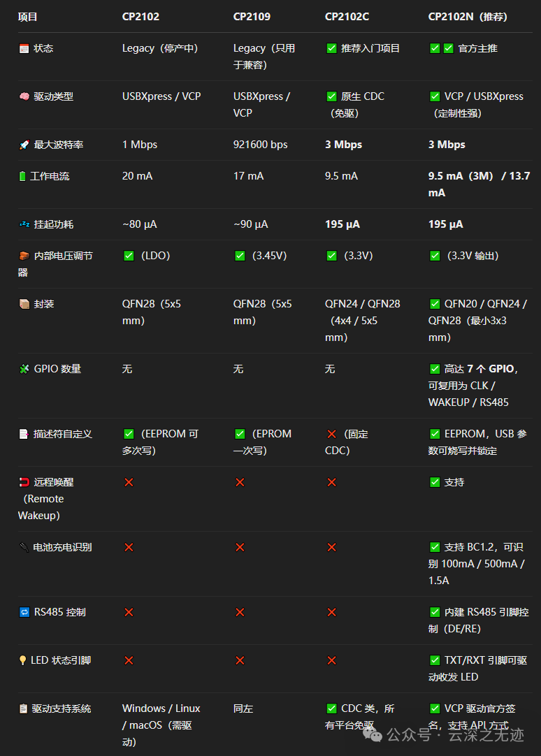Image resolution: width=541 pixels, height=756 pixels.
Task: Click the Legacy (只用于兼容) cell
Action: [264, 57]
